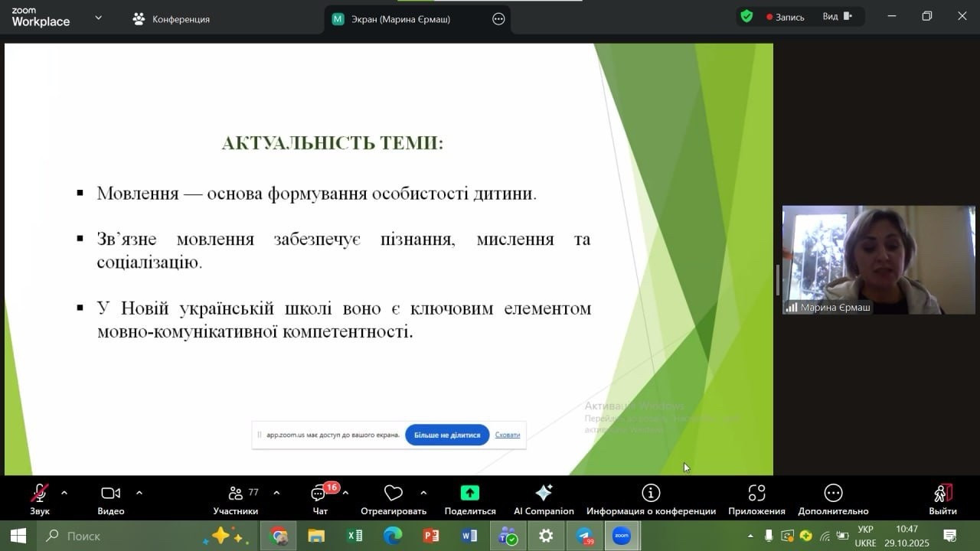Click the green encryption shield icon
Image resolution: width=980 pixels, height=551 pixels.
(746, 16)
